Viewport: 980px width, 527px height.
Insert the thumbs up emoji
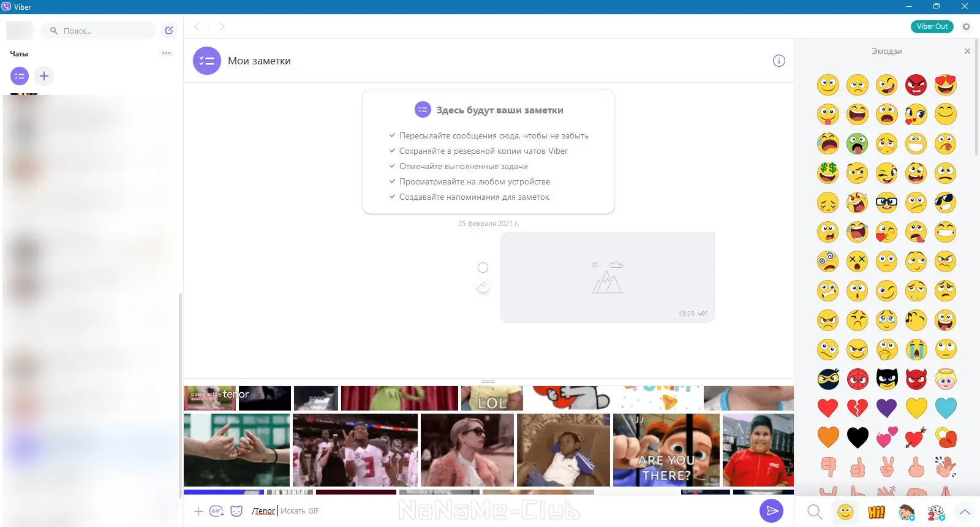pyautogui.click(x=858, y=467)
